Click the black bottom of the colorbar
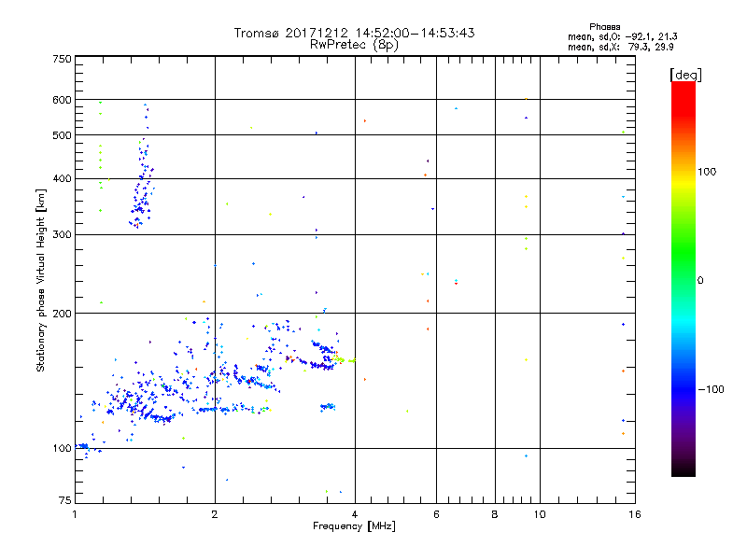This screenshot has width=747, height=560. tap(684, 469)
